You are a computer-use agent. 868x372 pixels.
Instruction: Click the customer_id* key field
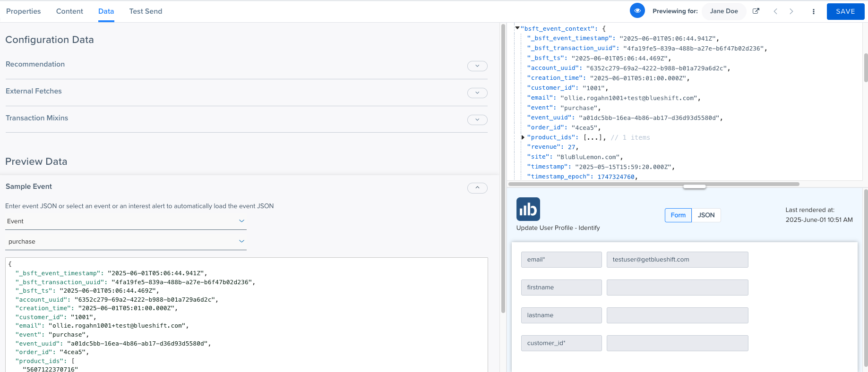(x=561, y=343)
